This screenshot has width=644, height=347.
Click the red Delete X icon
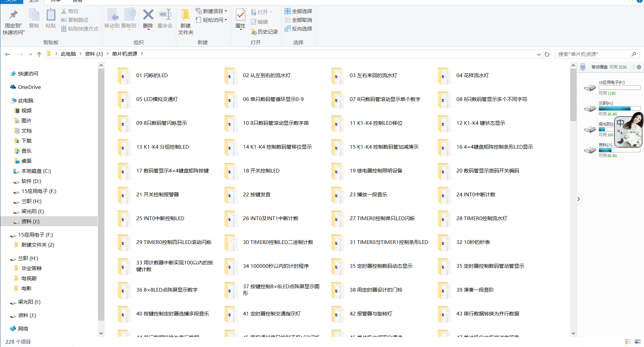[148, 15]
